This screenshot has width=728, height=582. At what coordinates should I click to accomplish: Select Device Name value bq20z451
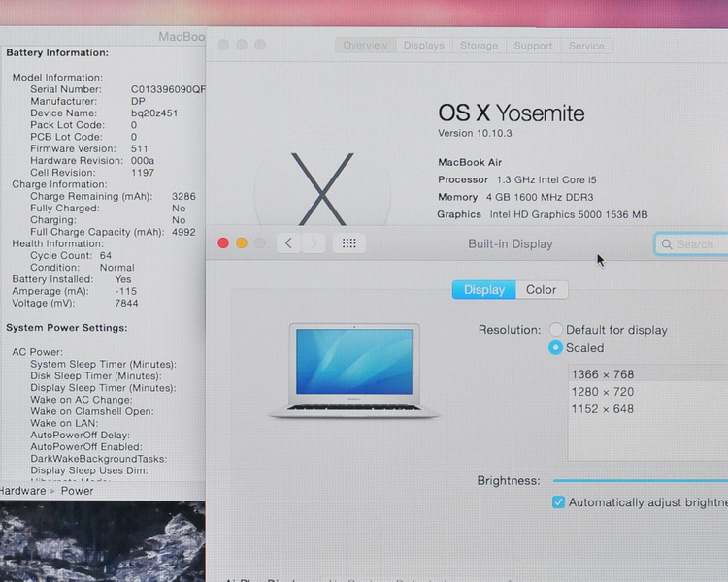[154, 113]
